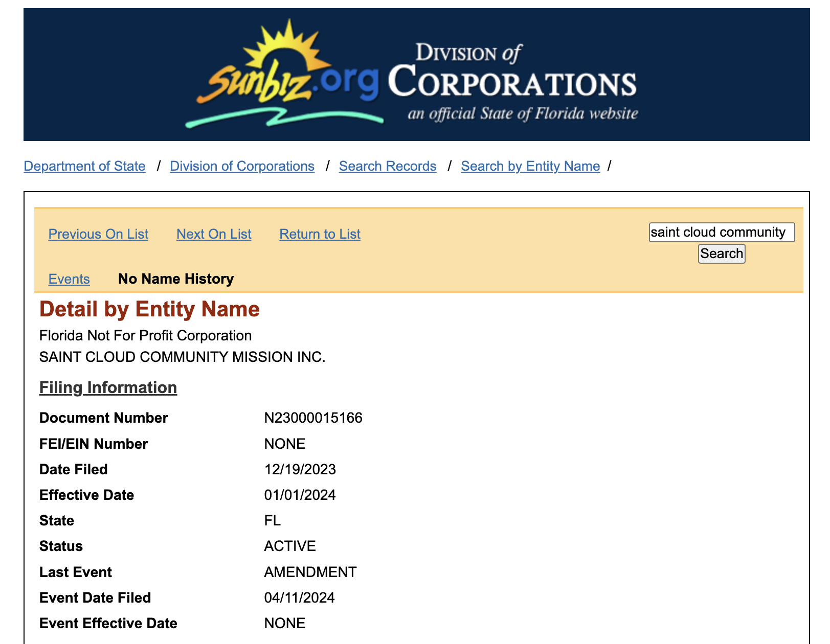
Task: Click Florida Not For Profit Corporation text
Action: (x=145, y=335)
